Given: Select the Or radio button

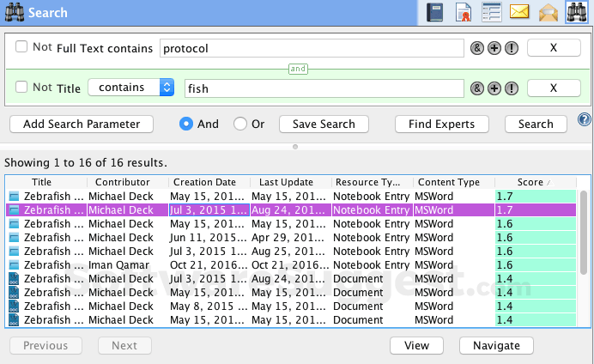Looking at the screenshot, I should pos(240,124).
